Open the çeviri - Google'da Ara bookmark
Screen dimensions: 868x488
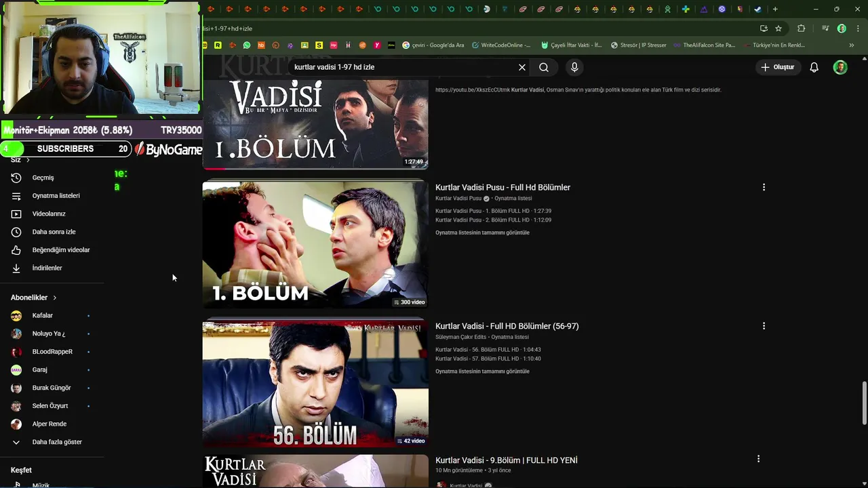433,45
